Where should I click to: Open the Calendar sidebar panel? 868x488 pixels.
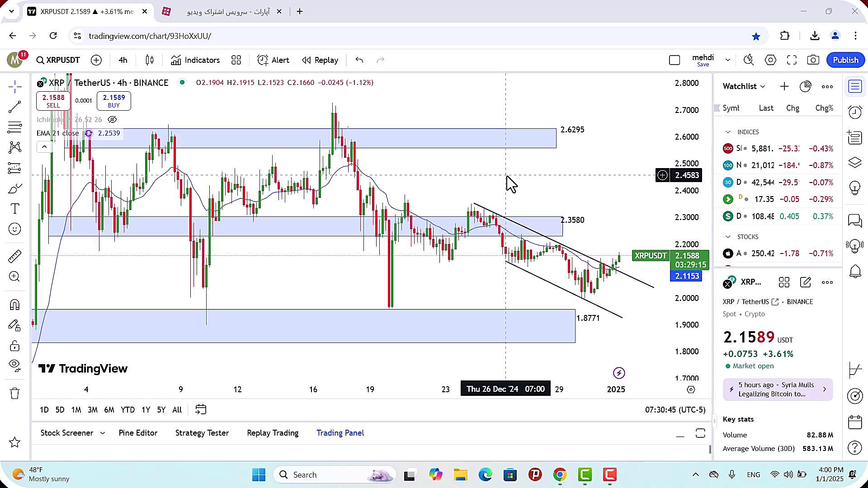tap(855, 422)
